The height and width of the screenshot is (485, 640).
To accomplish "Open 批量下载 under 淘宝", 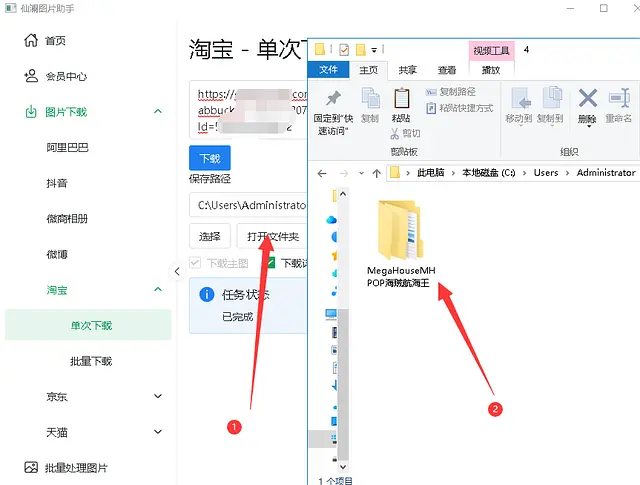I will (x=91, y=361).
